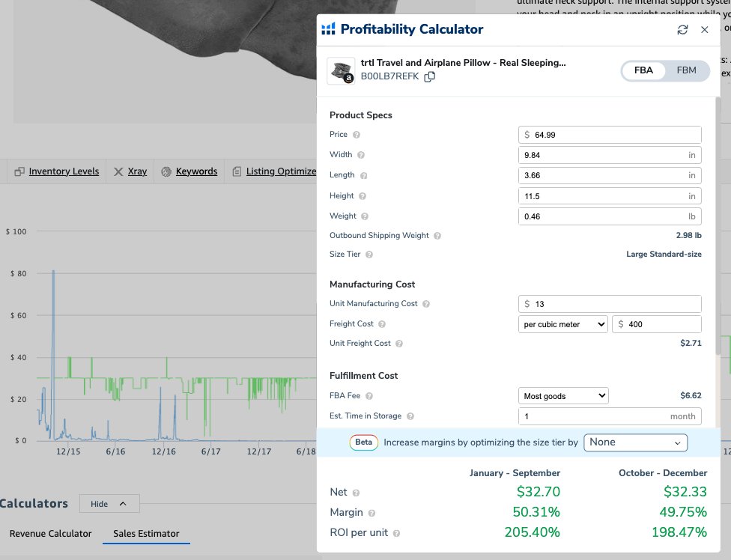Click the help icon next to Width
This screenshot has height=560, width=731.
pos(361,155)
